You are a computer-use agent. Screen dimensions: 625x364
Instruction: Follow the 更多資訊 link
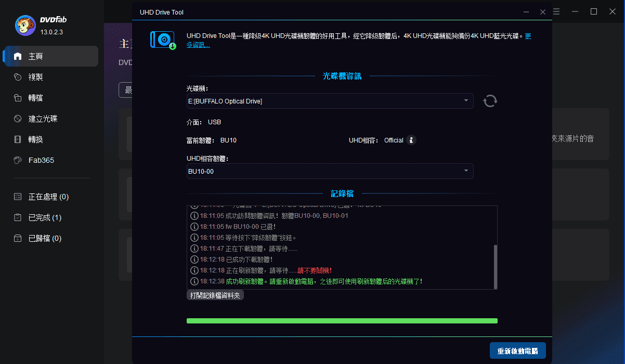(x=198, y=45)
